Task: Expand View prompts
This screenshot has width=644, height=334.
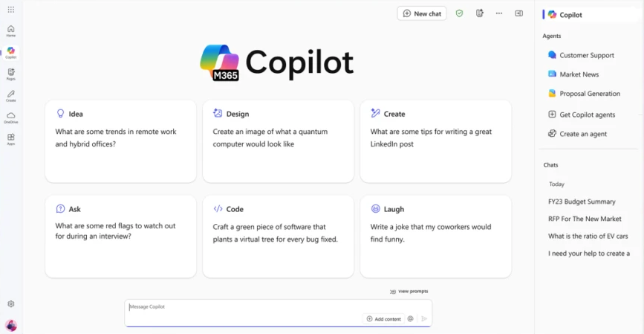Action: tap(409, 291)
